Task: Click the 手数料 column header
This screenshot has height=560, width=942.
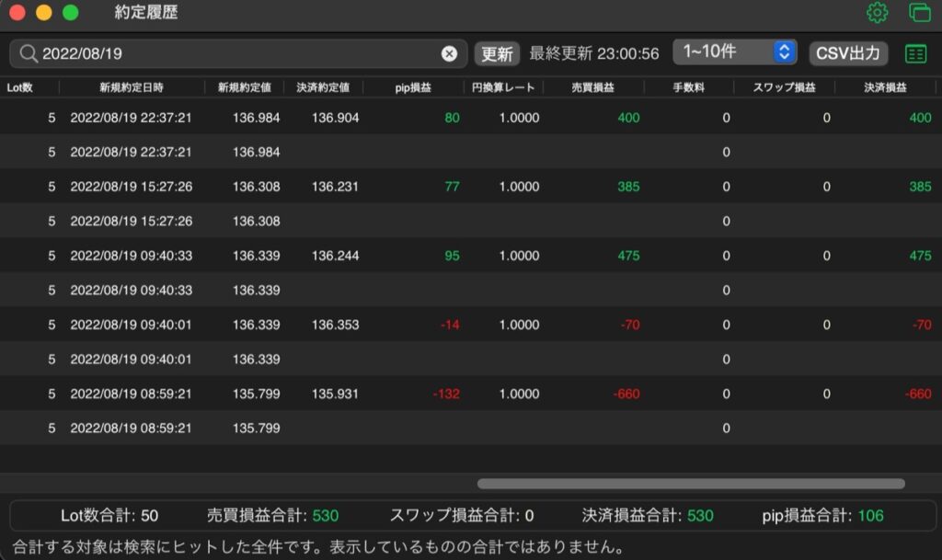Action: point(688,87)
